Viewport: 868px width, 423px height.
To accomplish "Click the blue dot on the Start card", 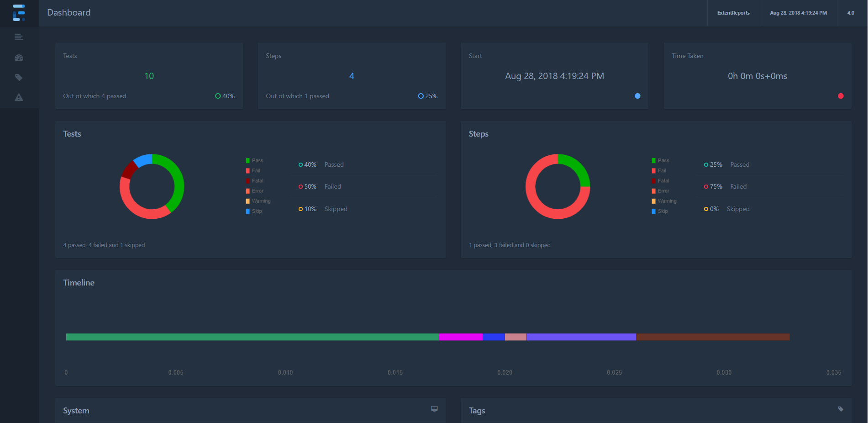I will click(637, 96).
